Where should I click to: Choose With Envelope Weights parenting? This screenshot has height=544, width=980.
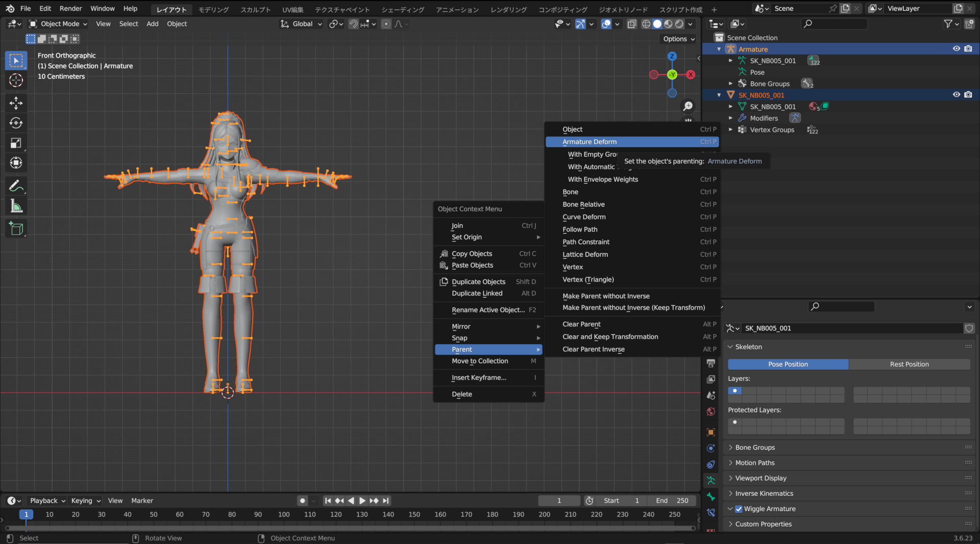(x=632, y=179)
